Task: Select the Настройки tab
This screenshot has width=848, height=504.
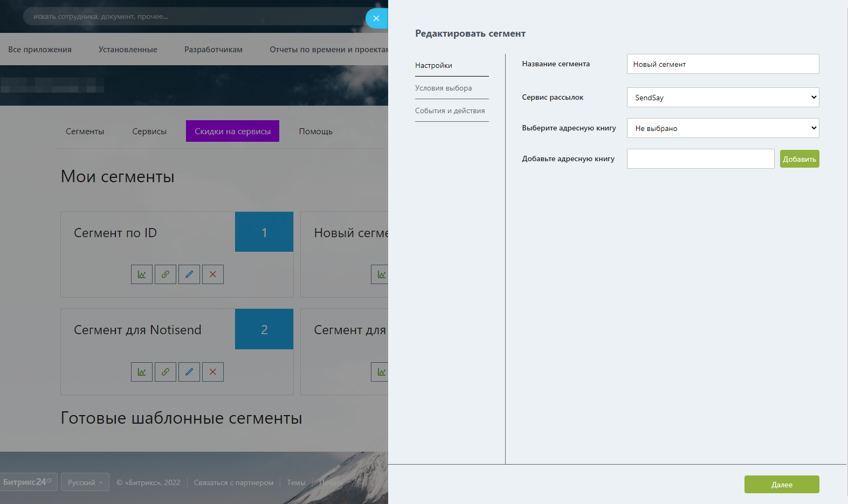Action: click(x=433, y=65)
